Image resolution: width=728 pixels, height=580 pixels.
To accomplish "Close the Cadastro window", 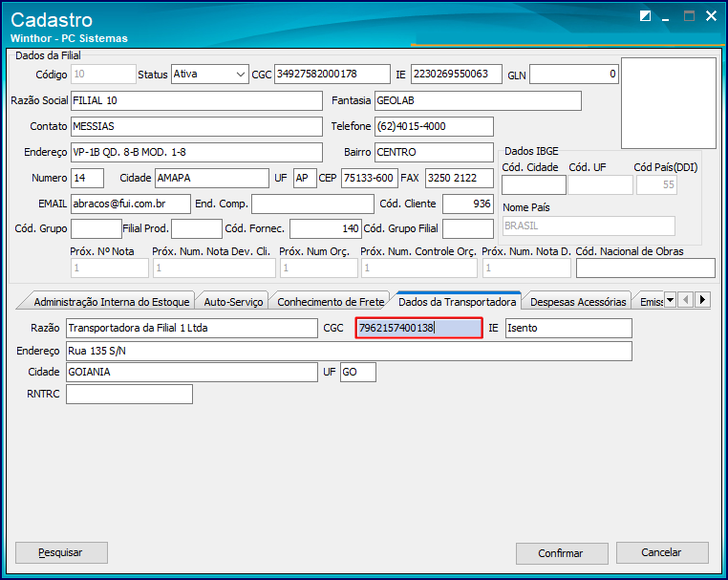I will (711, 16).
